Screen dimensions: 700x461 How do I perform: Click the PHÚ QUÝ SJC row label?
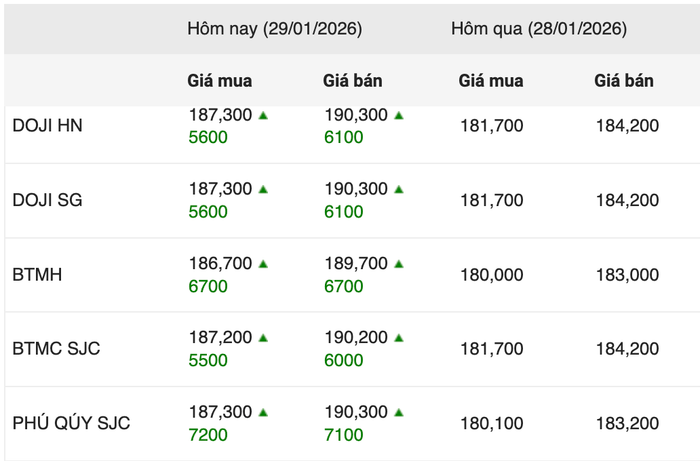click(x=71, y=423)
